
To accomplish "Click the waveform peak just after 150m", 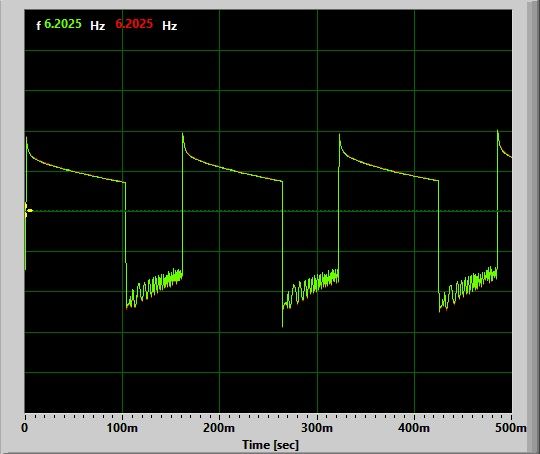I will tap(183, 134).
